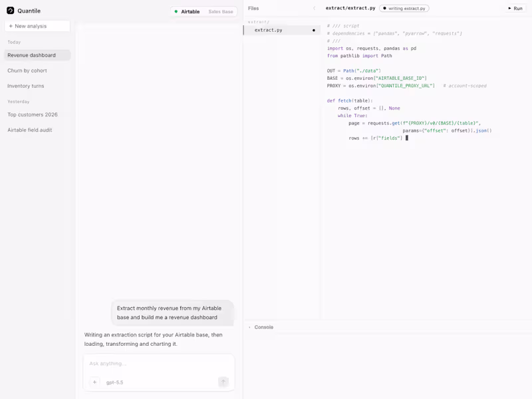Click the '# account-scoped' comment
The width and height of the screenshot is (532, 399).
tap(465, 86)
